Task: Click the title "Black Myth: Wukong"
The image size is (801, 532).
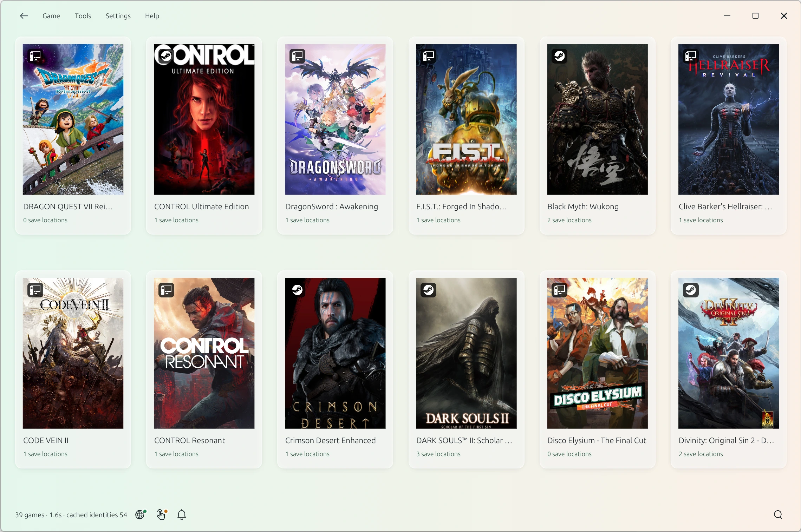Action: click(x=583, y=206)
